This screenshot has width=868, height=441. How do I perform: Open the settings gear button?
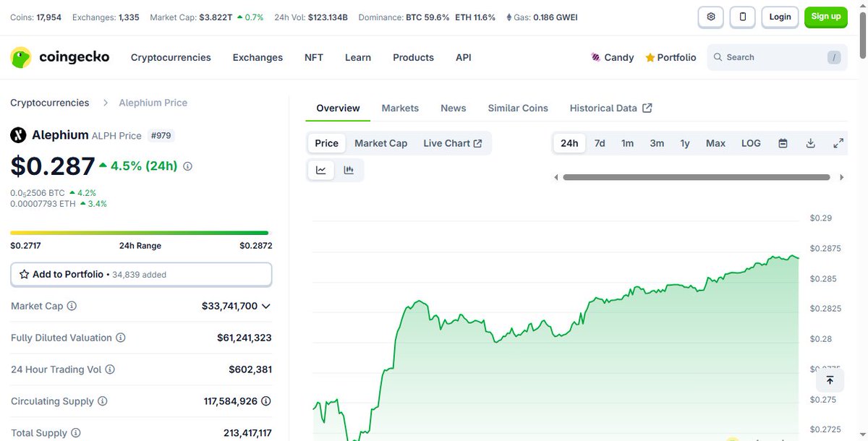coord(711,17)
